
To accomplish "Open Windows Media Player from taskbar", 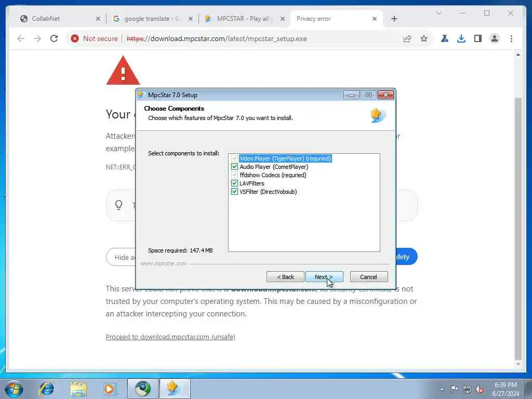I will coord(110,389).
